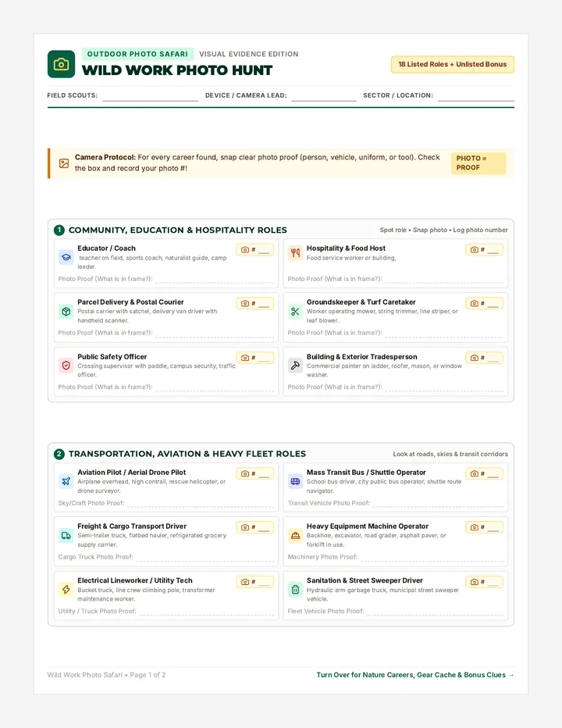Click the Building & Exterior Tradesperson hammer icon
Image resolution: width=562 pixels, height=728 pixels.
[x=295, y=366]
